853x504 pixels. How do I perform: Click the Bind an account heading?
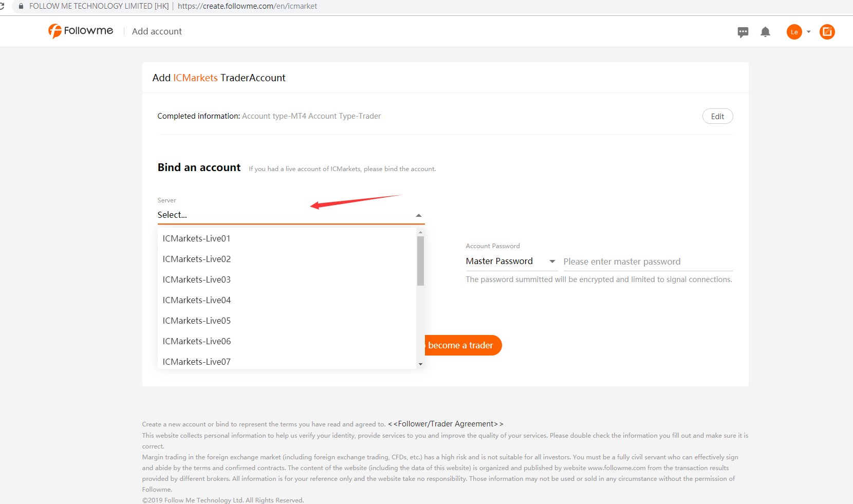(199, 167)
